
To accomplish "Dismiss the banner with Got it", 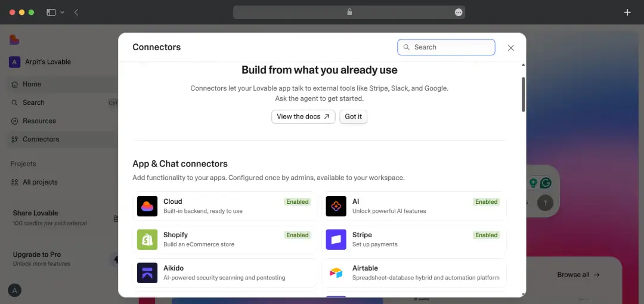I will click(353, 117).
